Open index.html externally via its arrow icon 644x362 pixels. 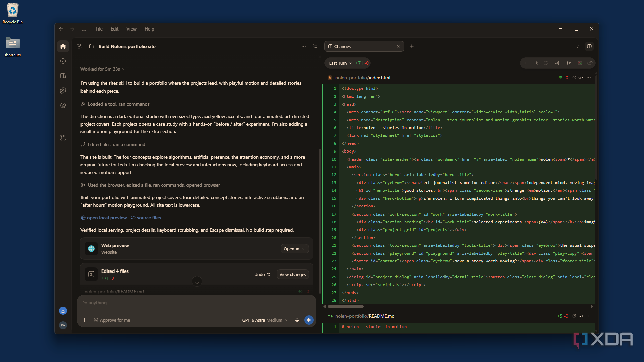coord(574,78)
